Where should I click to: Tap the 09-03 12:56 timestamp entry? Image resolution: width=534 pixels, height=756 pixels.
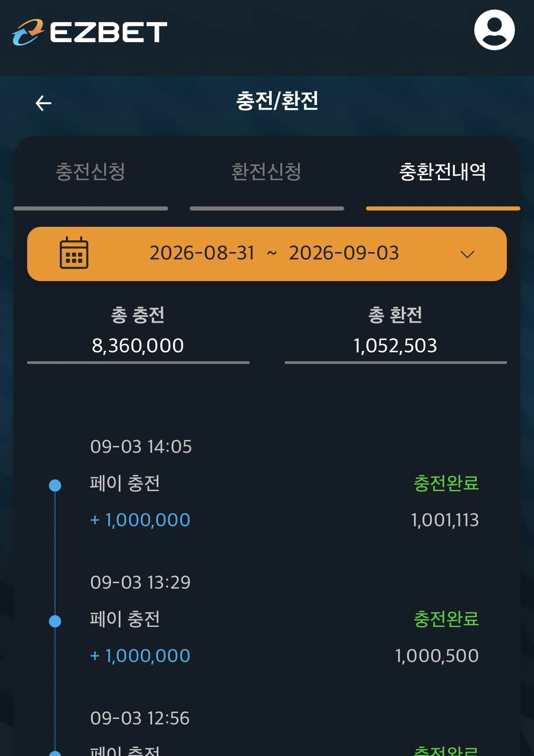(x=140, y=718)
